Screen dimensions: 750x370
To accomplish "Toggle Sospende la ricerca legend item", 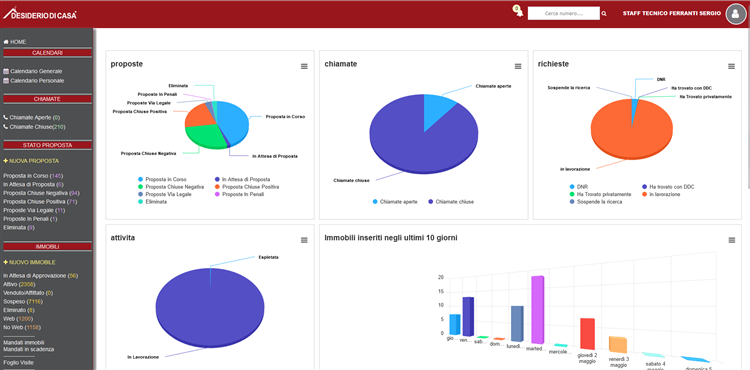I will pos(596,202).
